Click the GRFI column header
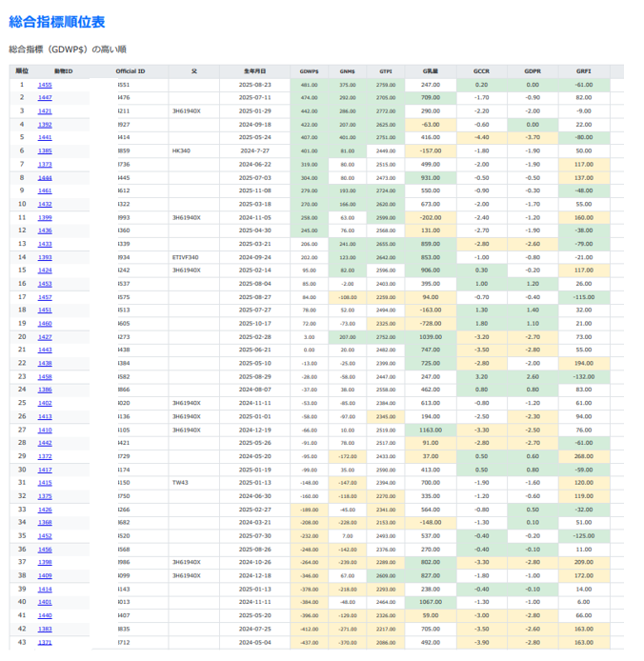The height and width of the screenshot is (661, 644). click(584, 71)
